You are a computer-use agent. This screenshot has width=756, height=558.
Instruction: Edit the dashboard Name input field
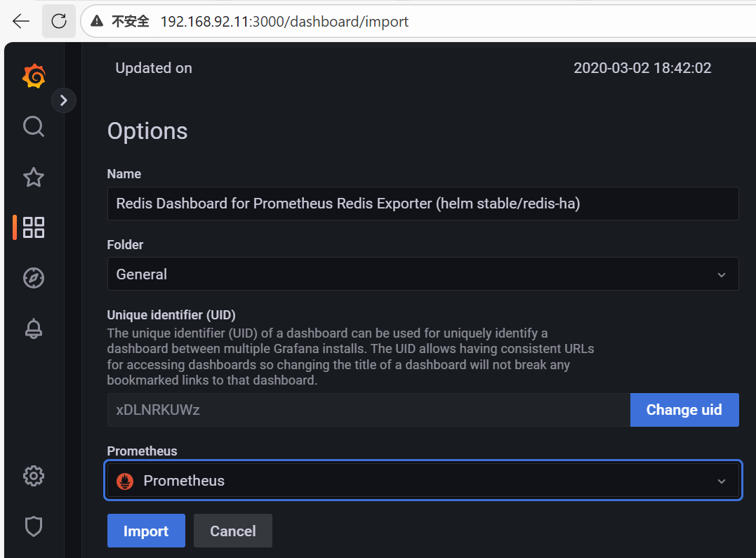[423, 204]
